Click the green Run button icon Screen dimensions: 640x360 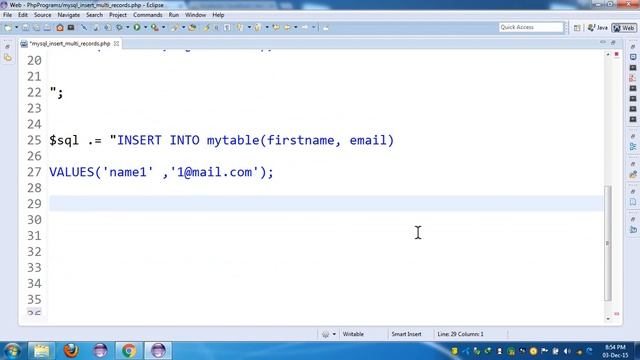click(x=137, y=27)
